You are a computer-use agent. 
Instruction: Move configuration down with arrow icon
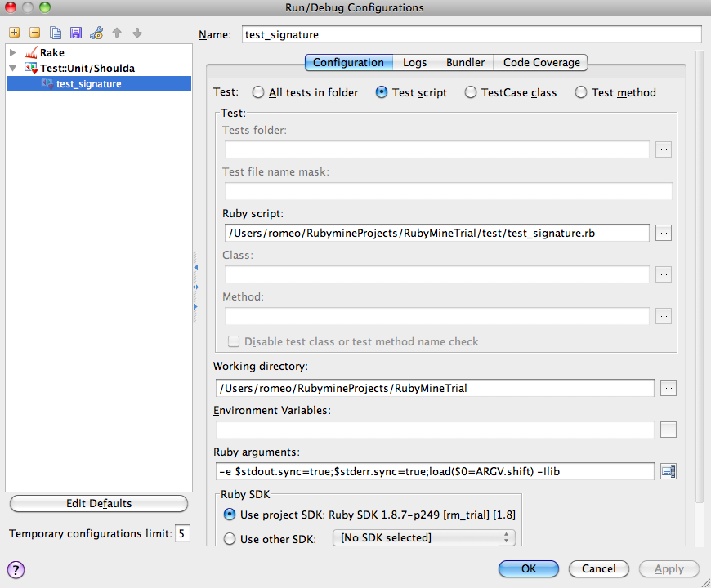click(x=137, y=33)
